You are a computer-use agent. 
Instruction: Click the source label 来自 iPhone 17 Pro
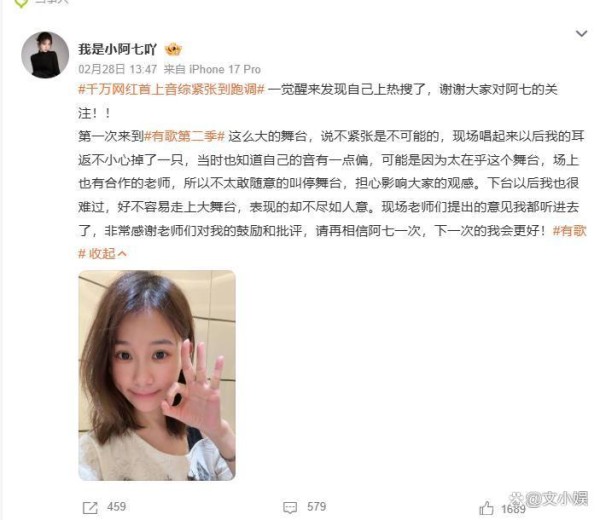pyautogui.click(x=212, y=69)
